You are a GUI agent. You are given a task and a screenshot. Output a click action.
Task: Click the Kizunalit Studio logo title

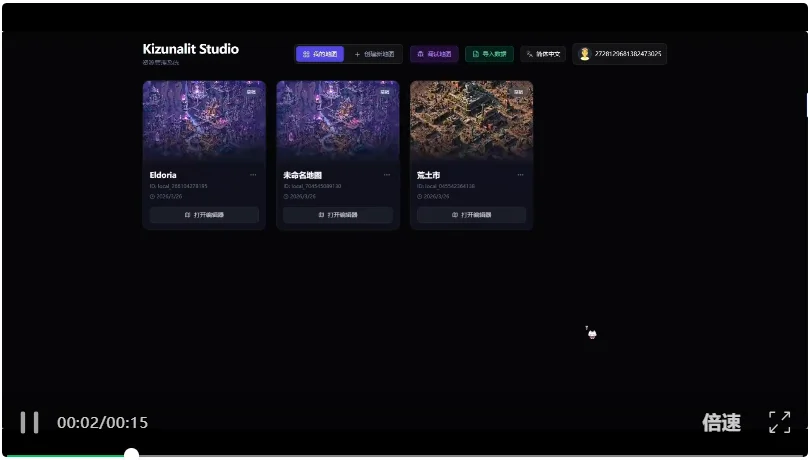click(190, 49)
